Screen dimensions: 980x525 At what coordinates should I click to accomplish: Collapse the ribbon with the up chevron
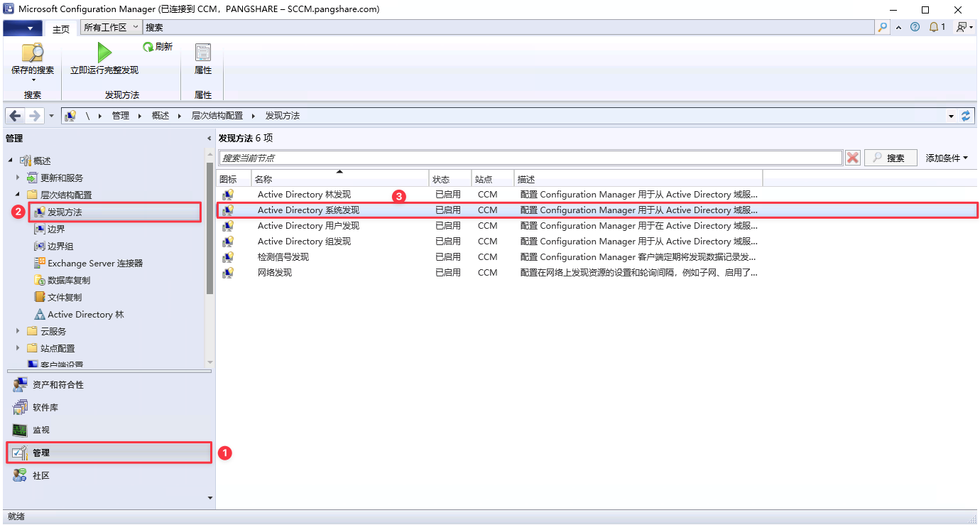pyautogui.click(x=898, y=27)
